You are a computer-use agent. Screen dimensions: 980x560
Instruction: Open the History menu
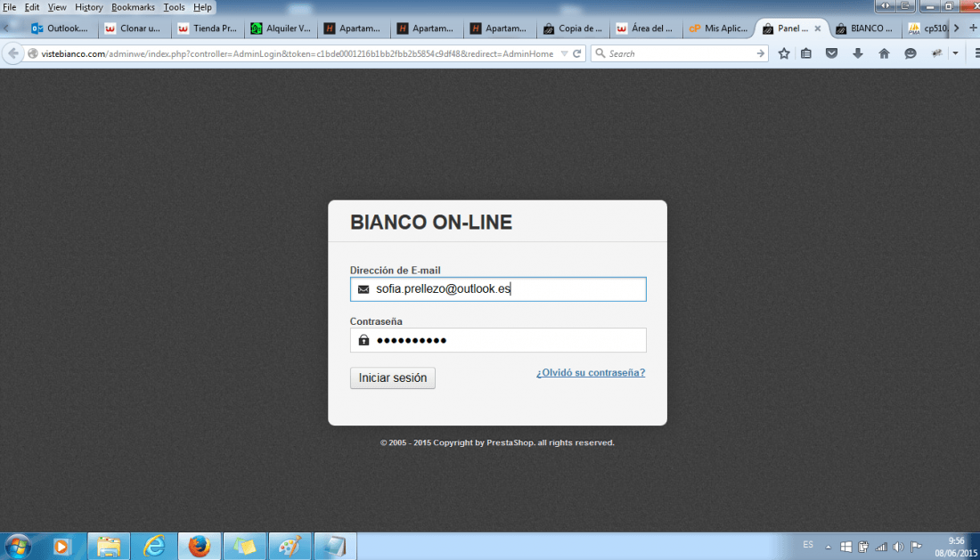pyautogui.click(x=89, y=7)
